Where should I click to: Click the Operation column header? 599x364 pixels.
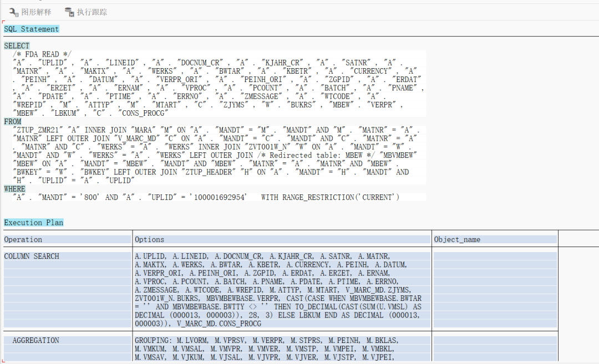(x=68, y=239)
